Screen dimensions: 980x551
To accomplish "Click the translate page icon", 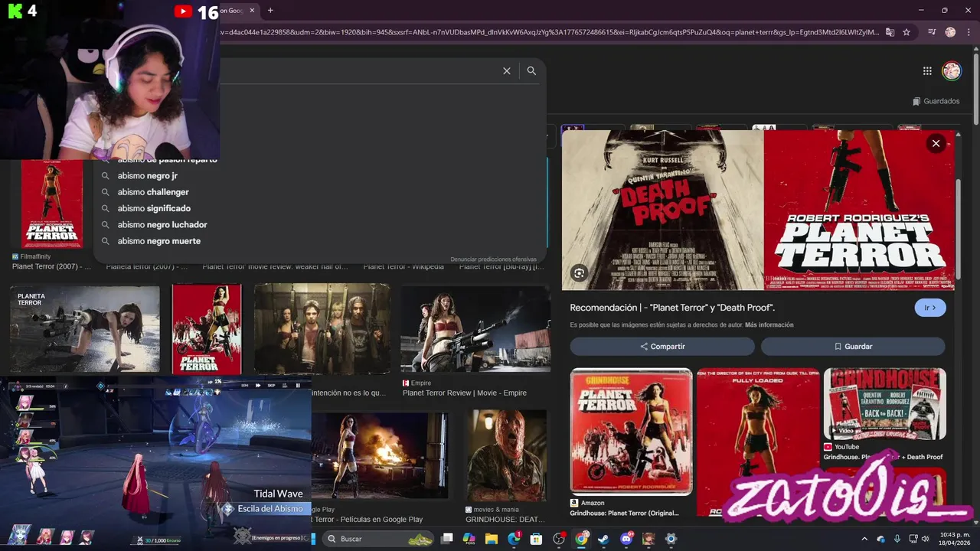I will tap(890, 32).
